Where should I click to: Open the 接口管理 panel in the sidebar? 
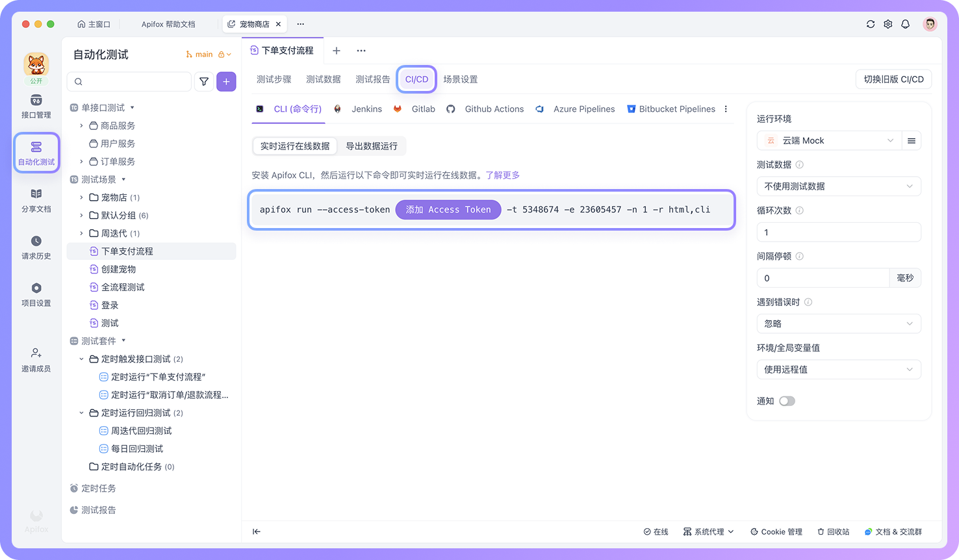click(36, 106)
